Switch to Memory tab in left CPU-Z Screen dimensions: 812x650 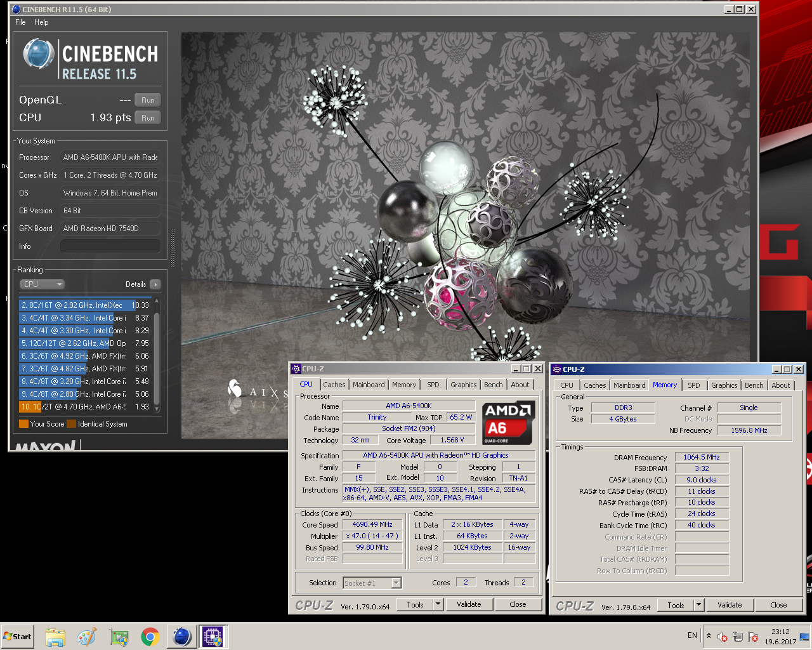pyautogui.click(x=404, y=385)
